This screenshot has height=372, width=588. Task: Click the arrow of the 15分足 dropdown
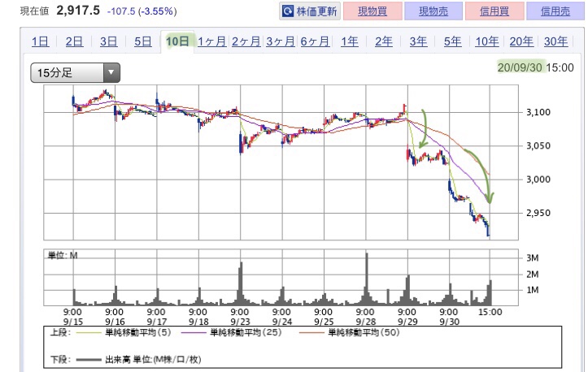pos(111,72)
